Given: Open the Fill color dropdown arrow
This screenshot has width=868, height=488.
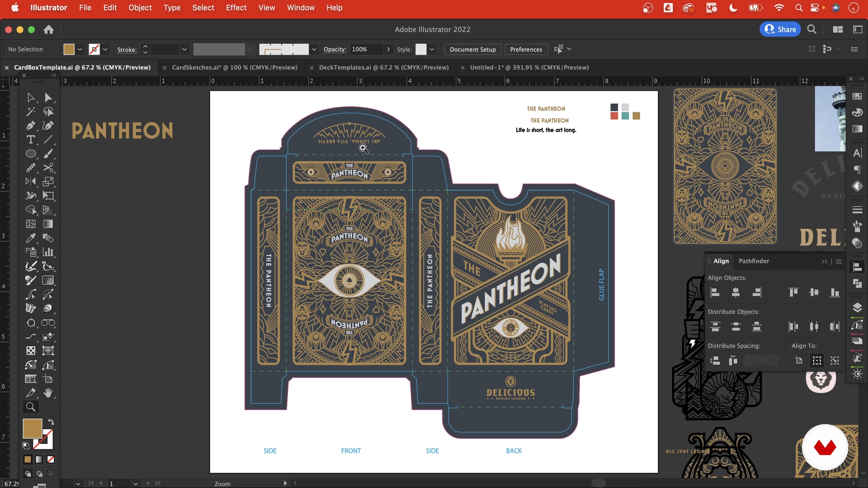Looking at the screenshot, I should coord(80,49).
